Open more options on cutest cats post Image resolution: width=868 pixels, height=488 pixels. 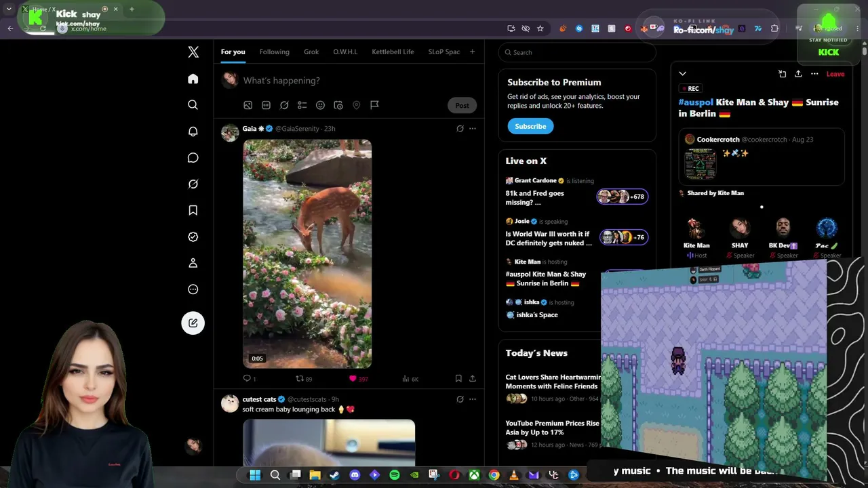tap(473, 399)
